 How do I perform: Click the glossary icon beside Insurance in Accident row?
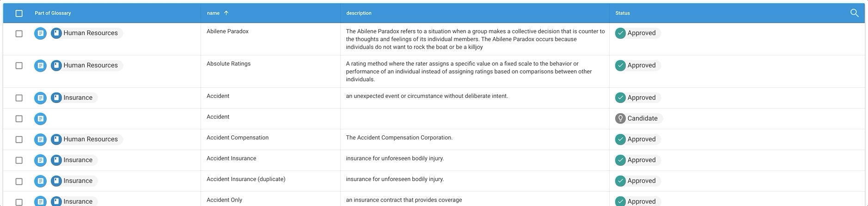pyautogui.click(x=56, y=98)
